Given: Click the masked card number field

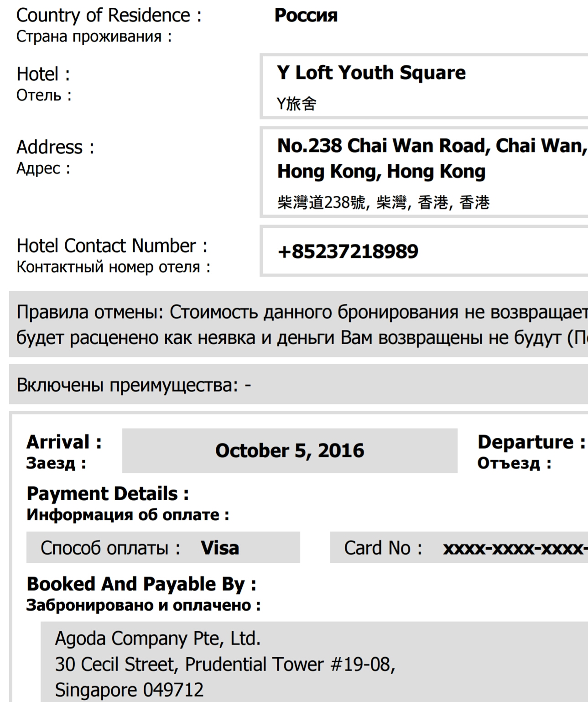Looking at the screenshot, I should (x=459, y=547).
